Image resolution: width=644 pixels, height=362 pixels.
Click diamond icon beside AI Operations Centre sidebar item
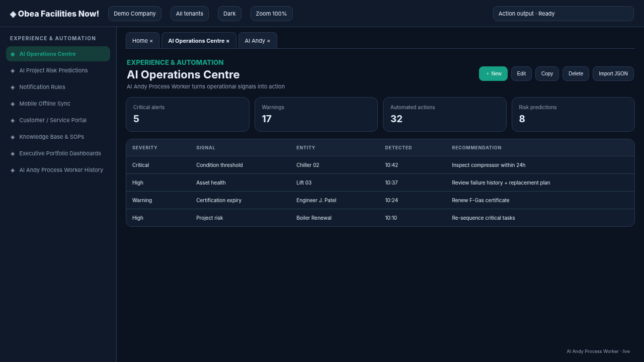pyautogui.click(x=13, y=54)
